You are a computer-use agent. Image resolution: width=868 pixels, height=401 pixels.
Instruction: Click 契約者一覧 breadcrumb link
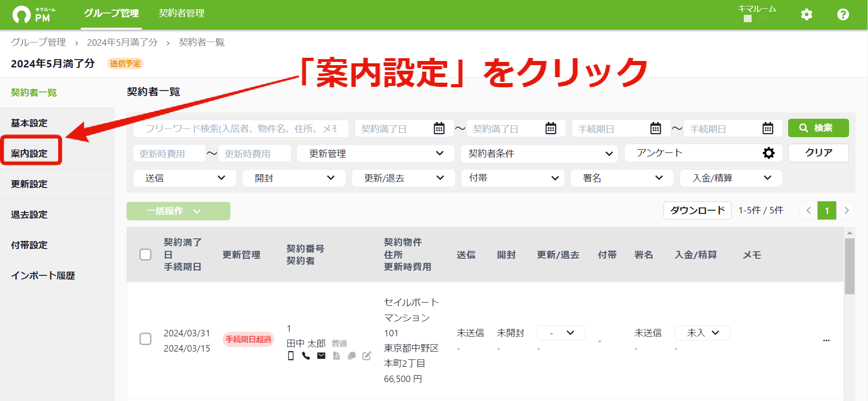(x=202, y=43)
